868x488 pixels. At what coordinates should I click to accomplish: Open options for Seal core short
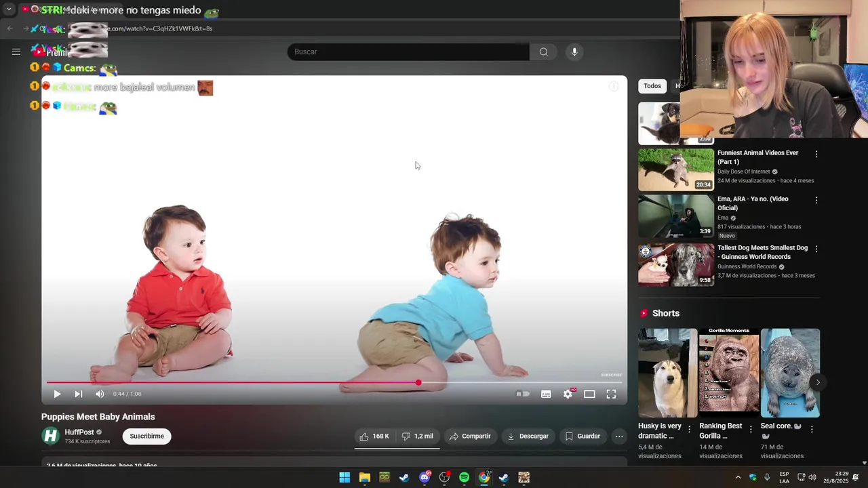coord(812,429)
